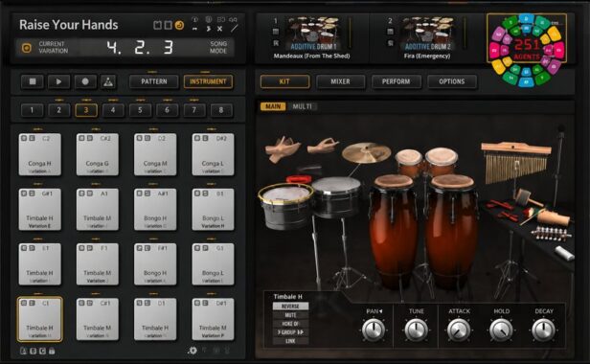590x364 pixels.
Task: Select the highlighted Timbale H pad C1
Action: pyautogui.click(x=40, y=319)
